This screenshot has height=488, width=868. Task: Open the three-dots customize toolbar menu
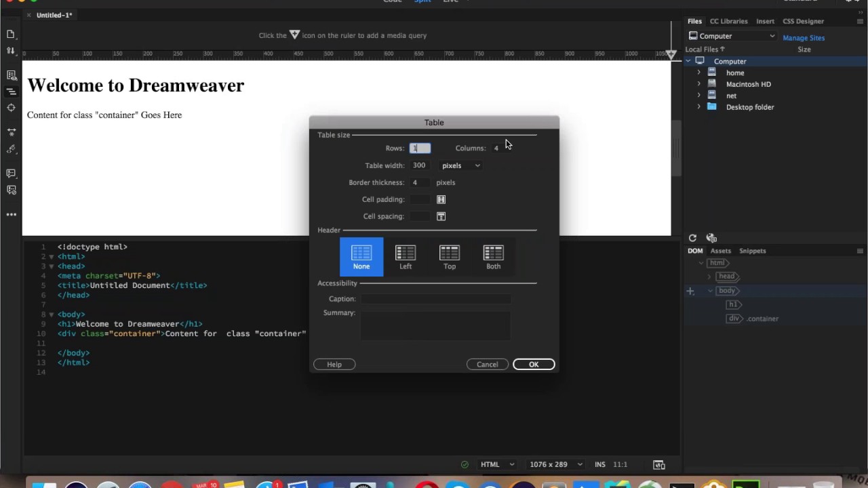pos(11,214)
